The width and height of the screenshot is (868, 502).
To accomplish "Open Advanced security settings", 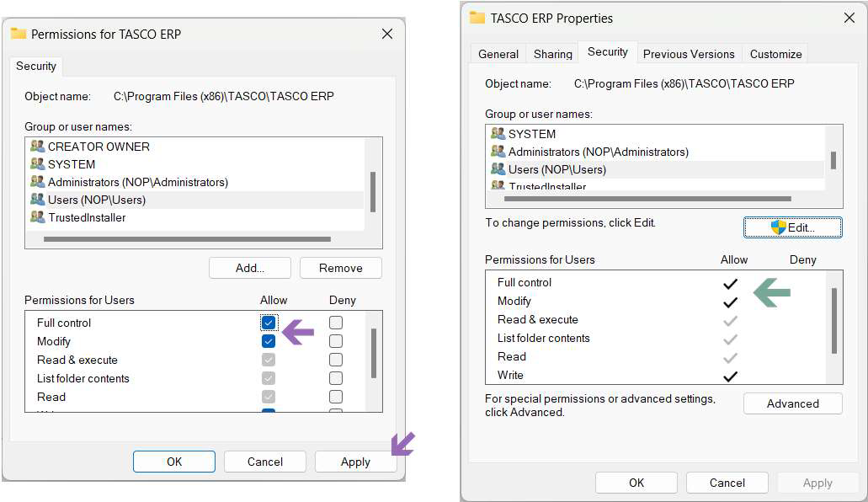I will tap(792, 403).
